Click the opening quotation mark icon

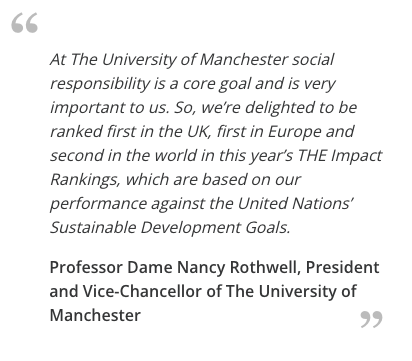click(x=24, y=23)
